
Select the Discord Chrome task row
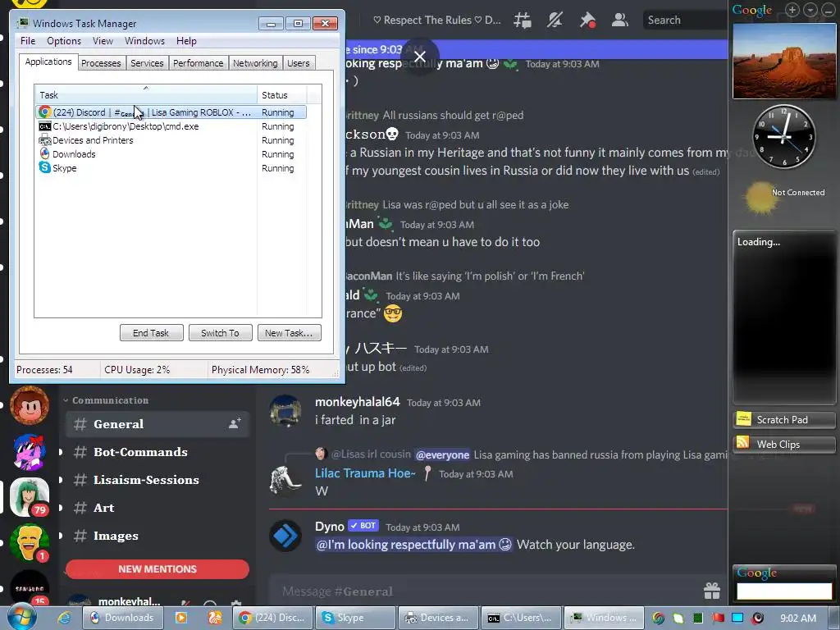171,112
